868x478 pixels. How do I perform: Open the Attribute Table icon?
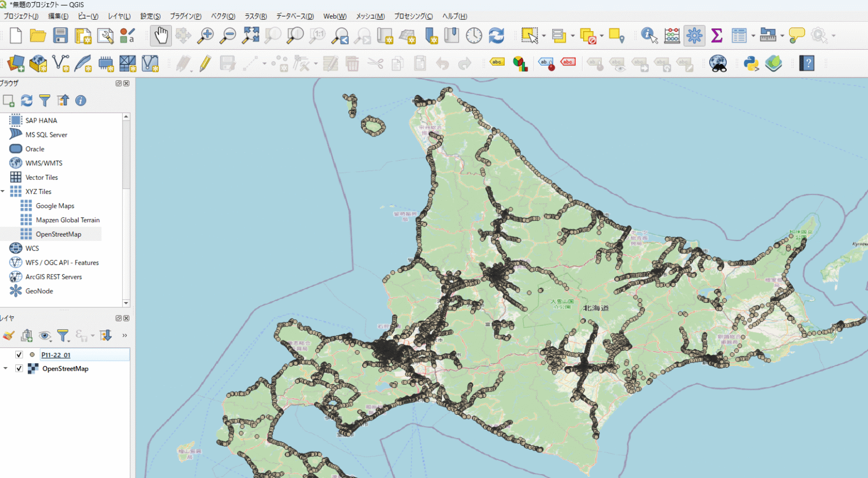tap(739, 35)
